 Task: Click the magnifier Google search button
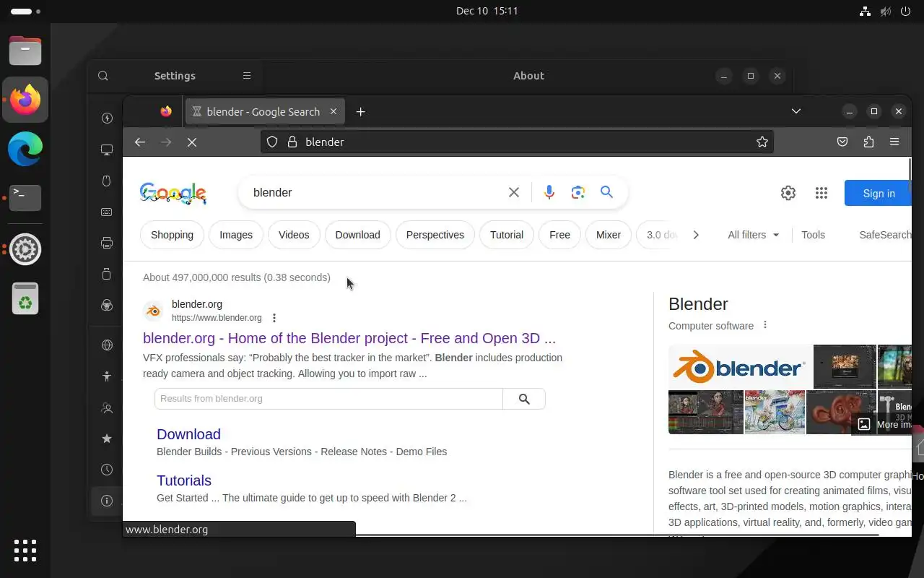606,192
